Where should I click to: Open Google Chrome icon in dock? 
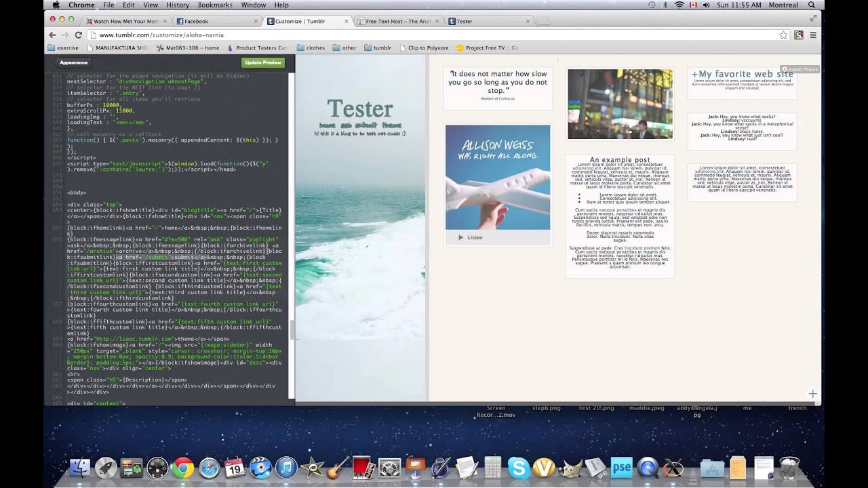(x=183, y=468)
